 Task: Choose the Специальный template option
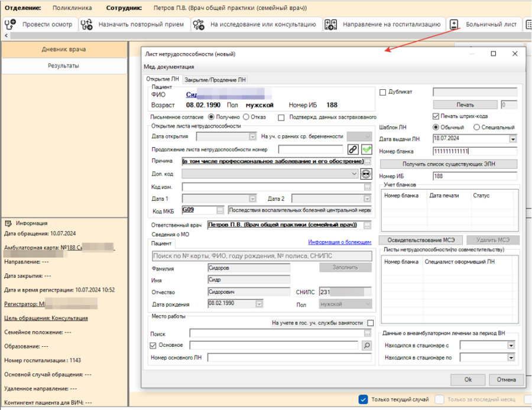tap(476, 127)
